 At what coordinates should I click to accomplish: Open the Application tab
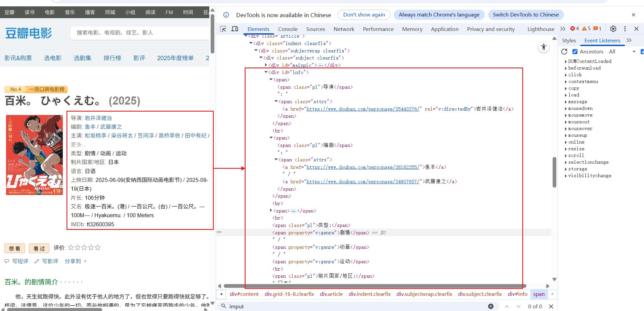[444, 29]
